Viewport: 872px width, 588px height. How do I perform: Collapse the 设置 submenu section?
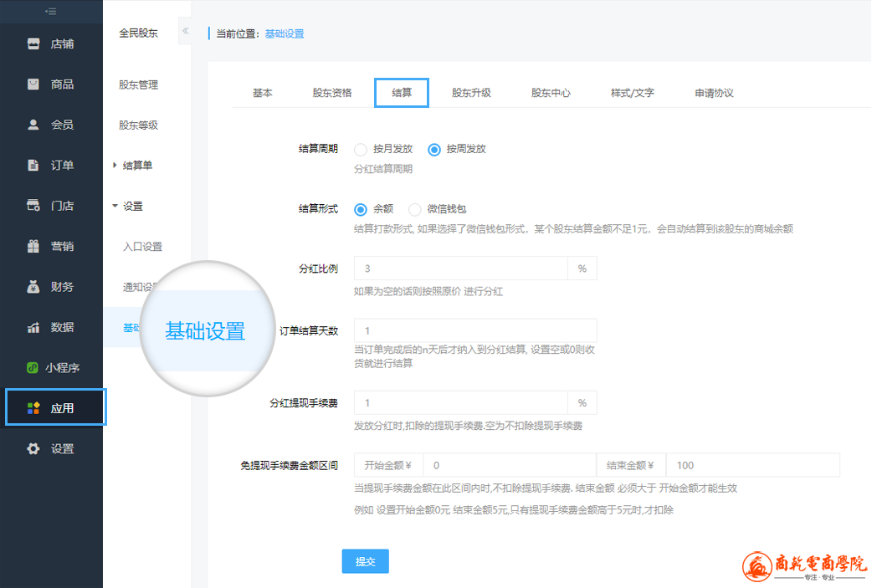point(115,207)
